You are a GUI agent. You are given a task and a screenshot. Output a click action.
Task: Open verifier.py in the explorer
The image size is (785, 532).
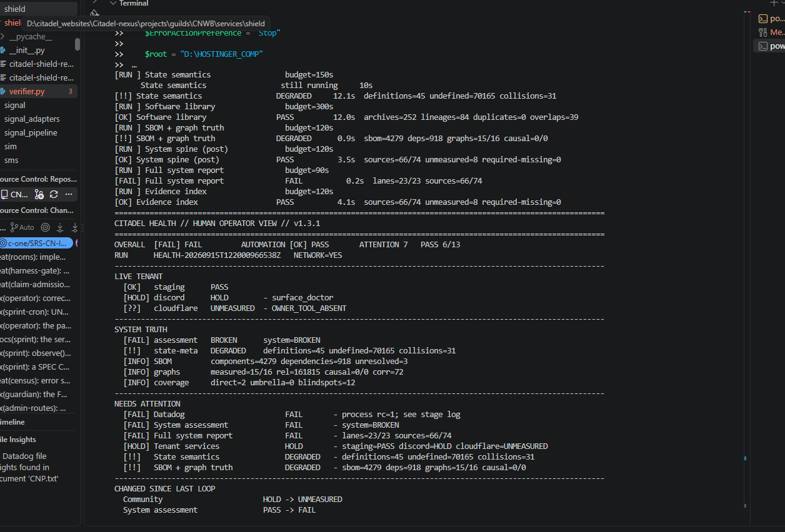click(39, 91)
